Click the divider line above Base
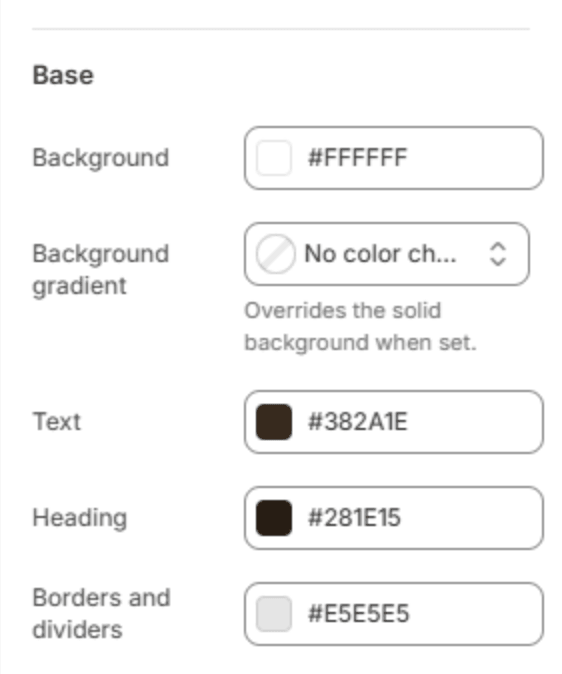562x674 pixels. [x=281, y=29]
